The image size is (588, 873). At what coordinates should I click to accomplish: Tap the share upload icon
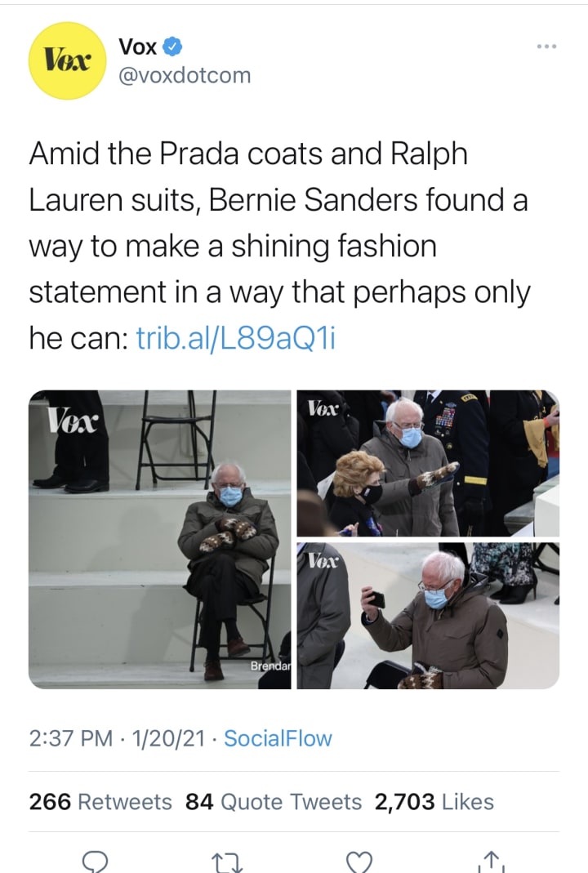(491, 862)
